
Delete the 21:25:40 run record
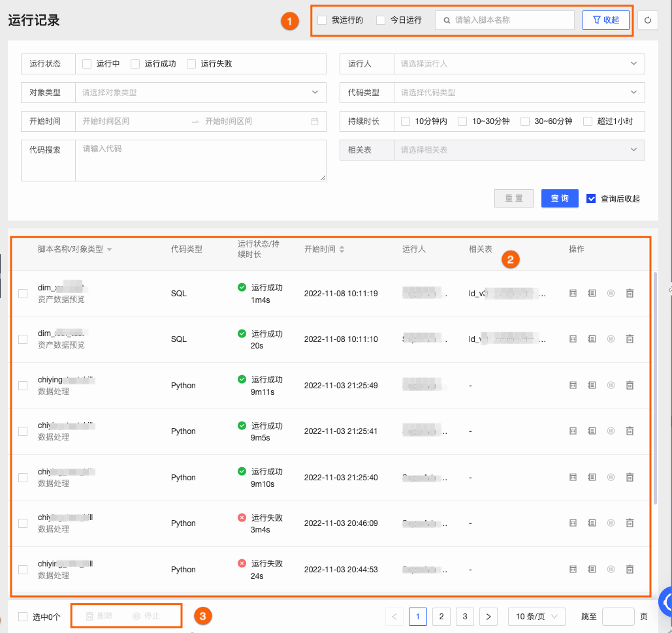point(630,478)
